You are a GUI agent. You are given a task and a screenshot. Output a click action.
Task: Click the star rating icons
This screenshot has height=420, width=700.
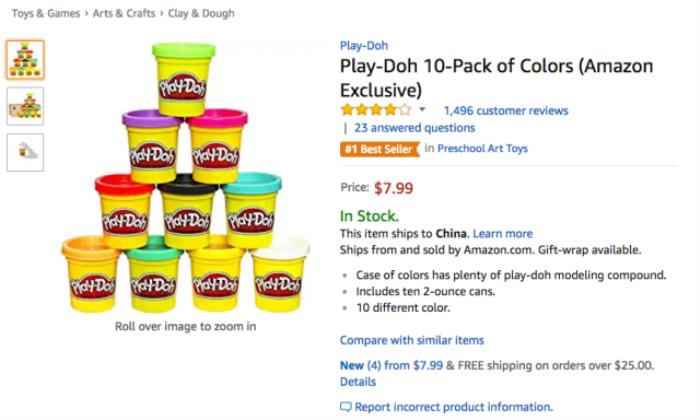click(375, 110)
